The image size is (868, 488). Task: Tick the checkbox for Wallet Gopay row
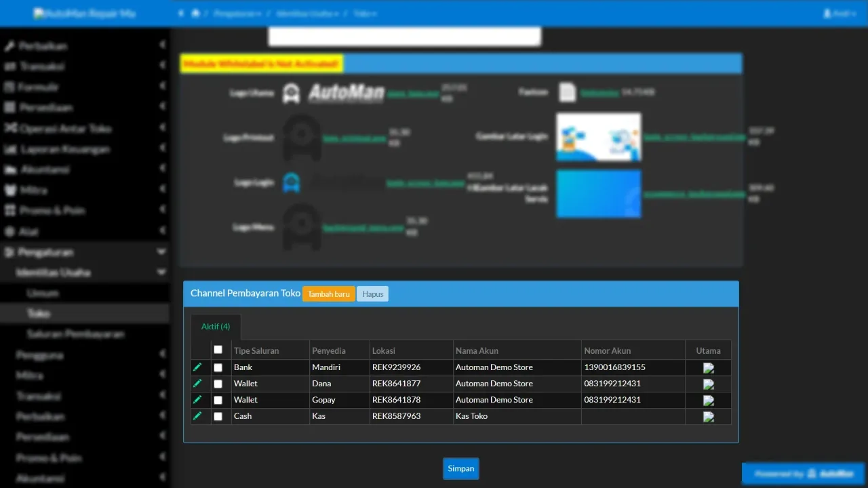(x=218, y=400)
